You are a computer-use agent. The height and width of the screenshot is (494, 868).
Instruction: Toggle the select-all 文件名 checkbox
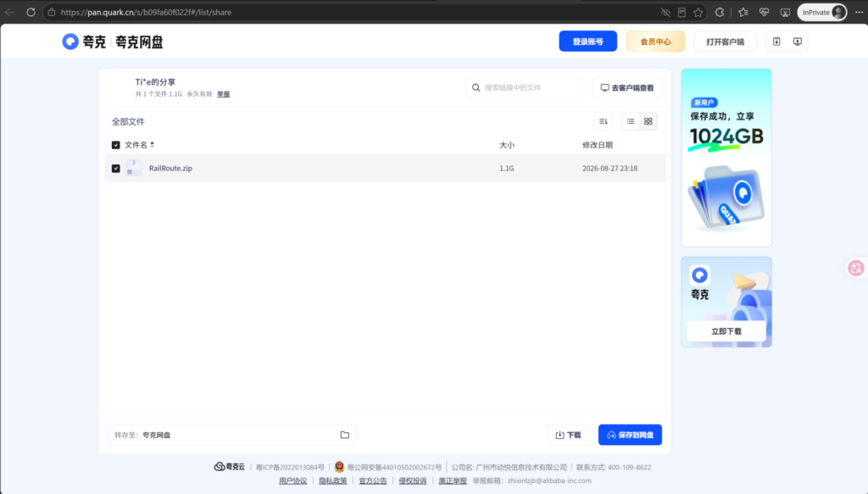[115, 145]
